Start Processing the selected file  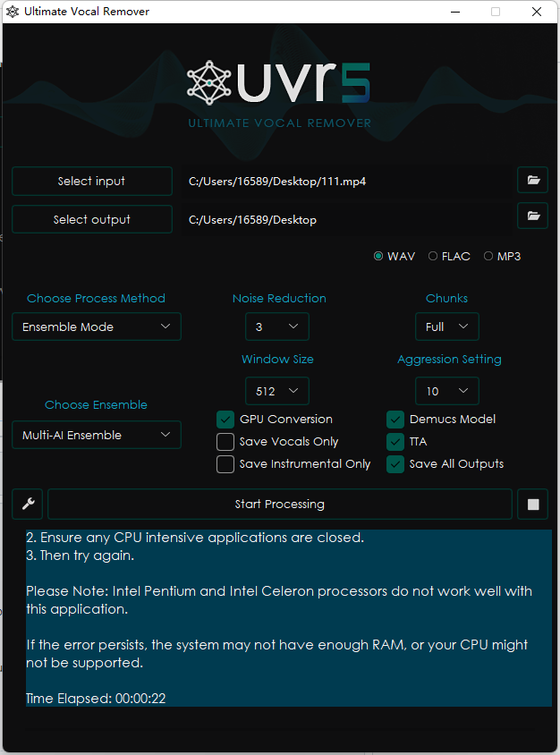(280, 505)
